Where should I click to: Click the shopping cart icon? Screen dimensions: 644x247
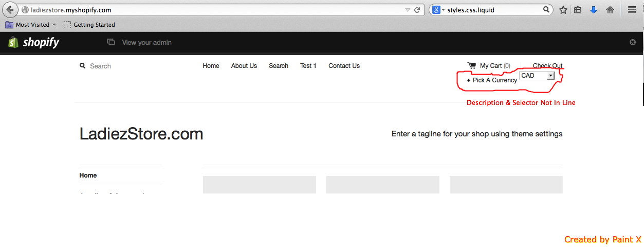point(471,65)
